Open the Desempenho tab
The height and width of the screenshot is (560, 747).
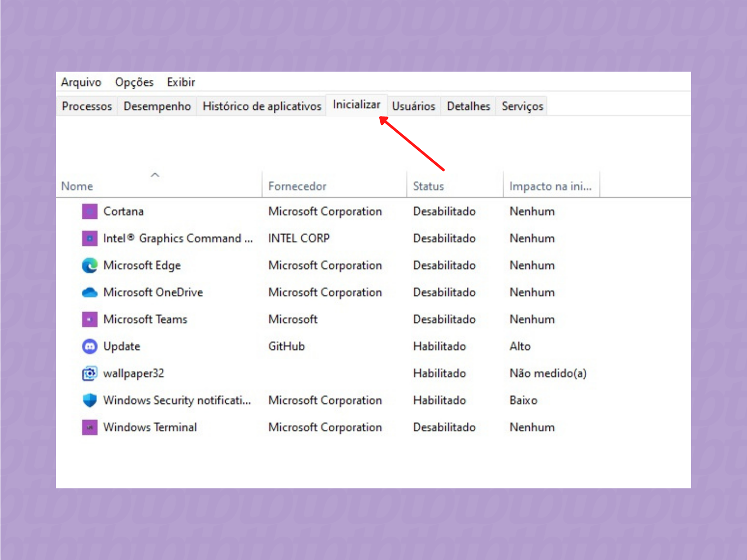pos(157,106)
